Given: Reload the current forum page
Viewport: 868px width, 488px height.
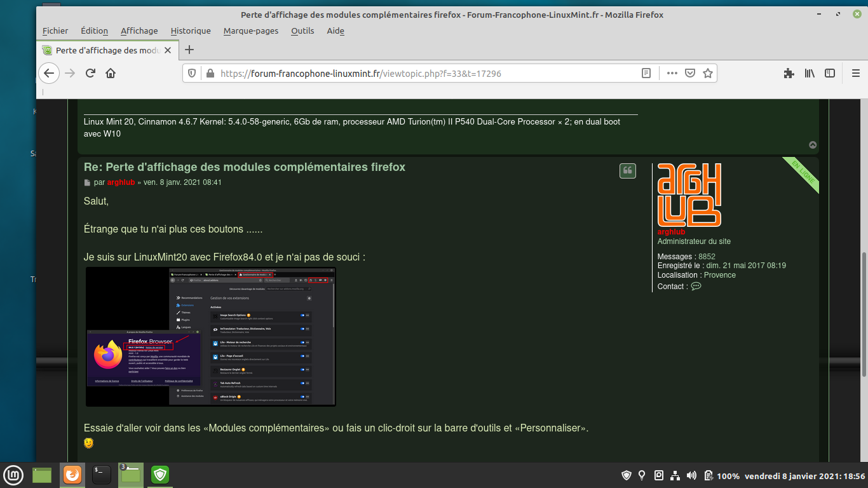Looking at the screenshot, I should click(x=90, y=73).
